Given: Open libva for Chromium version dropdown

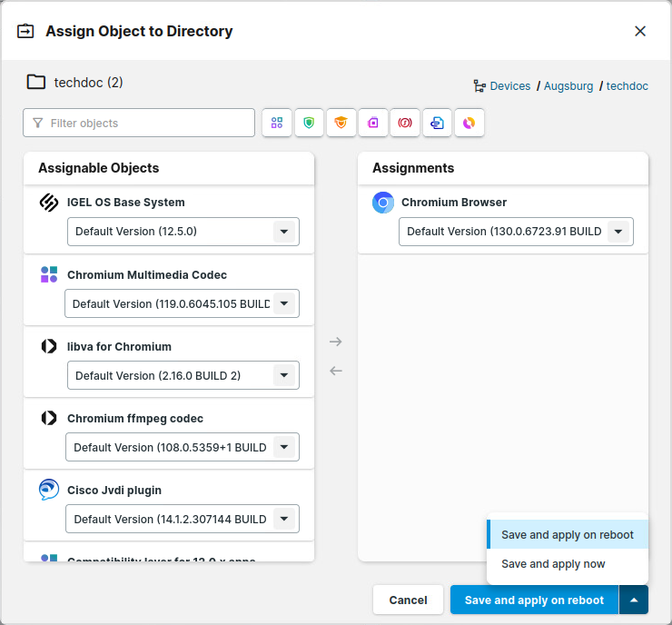Looking at the screenshot, I should click(x=284, y=375).
